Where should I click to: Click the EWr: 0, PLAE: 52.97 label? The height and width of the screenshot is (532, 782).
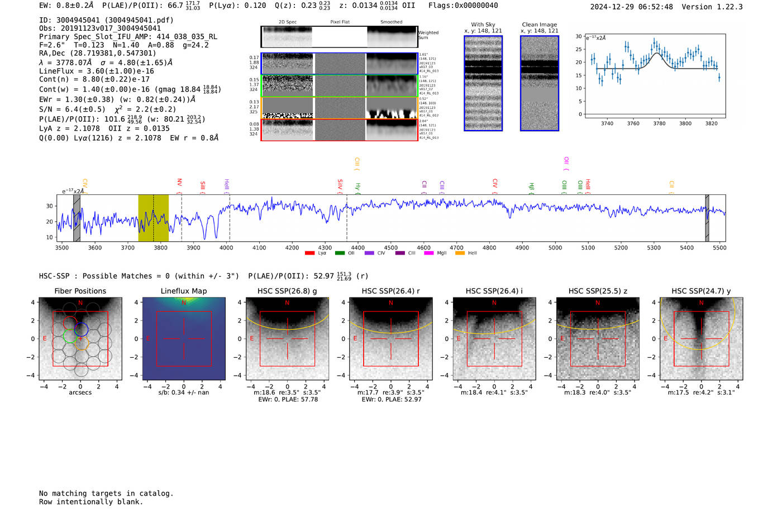(390, 400)
